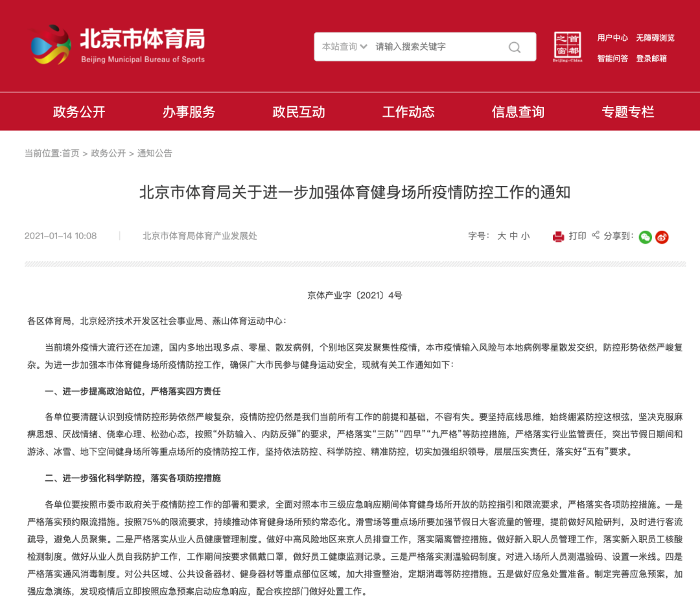Set font size to 小
The width and height of the screenshot is (700, 606).
coord(526,236)
